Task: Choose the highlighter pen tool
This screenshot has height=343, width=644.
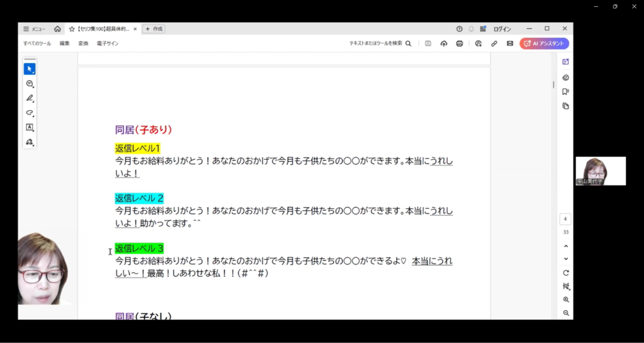Action: (30, 98)
